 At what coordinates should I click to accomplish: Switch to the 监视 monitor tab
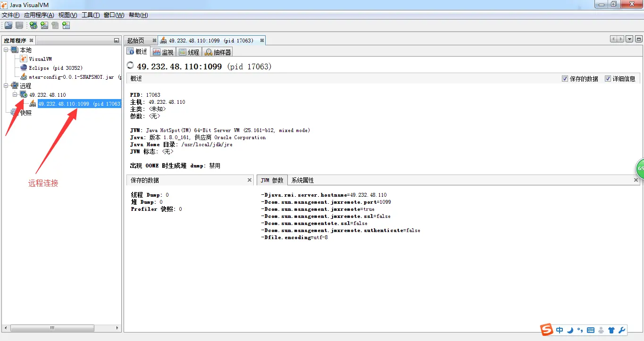tap(163, 52)
